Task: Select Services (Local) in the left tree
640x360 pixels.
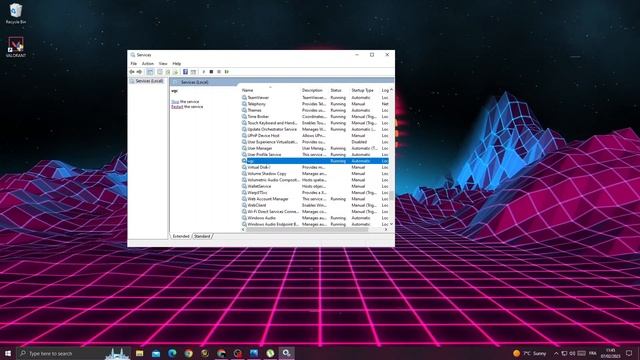Action: 149,81
